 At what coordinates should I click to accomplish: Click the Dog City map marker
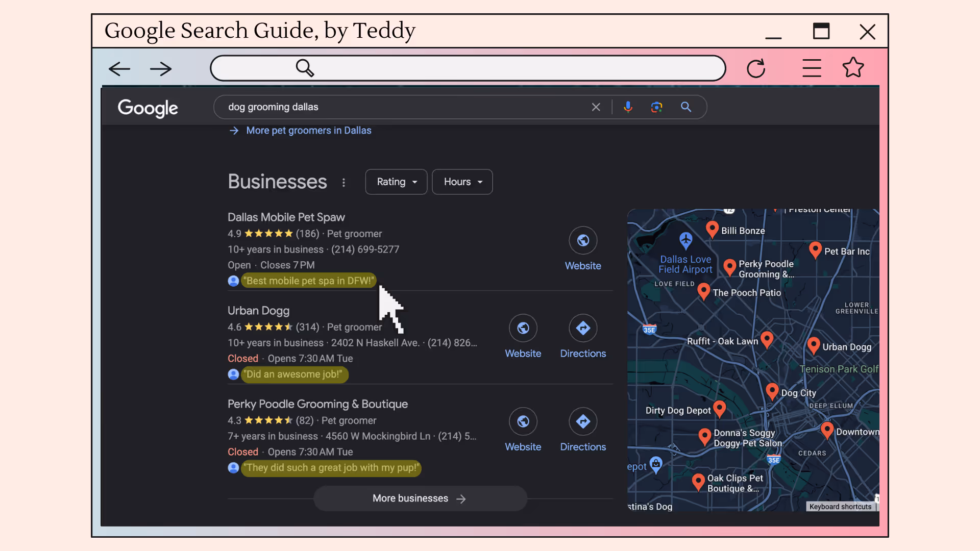click(772, 391)
